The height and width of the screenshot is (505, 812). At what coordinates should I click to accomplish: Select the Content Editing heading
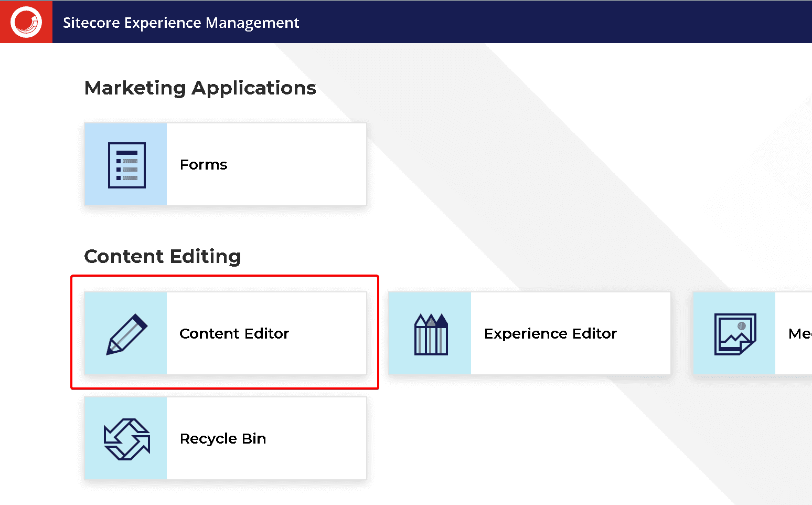(163, 257)
